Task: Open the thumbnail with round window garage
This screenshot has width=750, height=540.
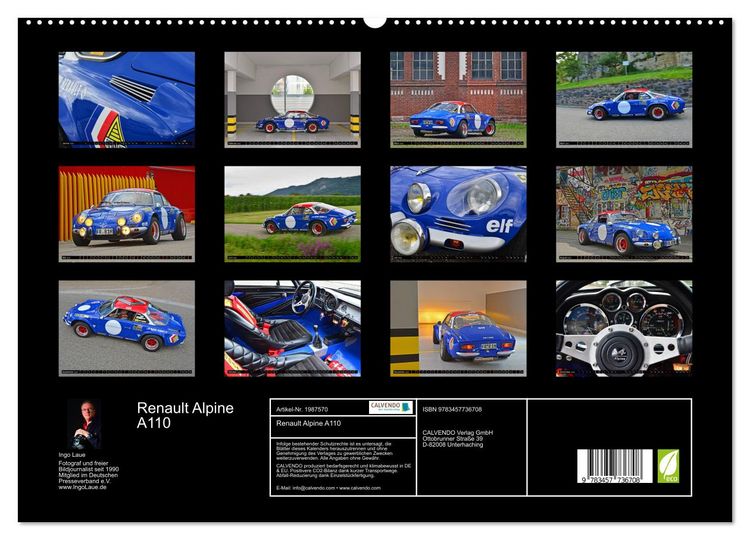Action: coord(292,99)
